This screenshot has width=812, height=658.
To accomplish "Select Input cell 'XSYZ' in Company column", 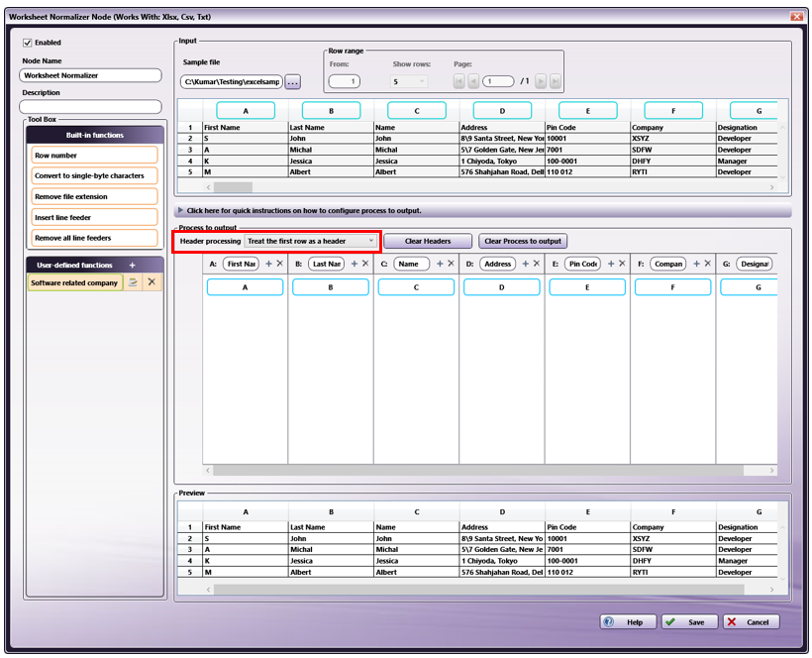I will (x=672, y=139).
